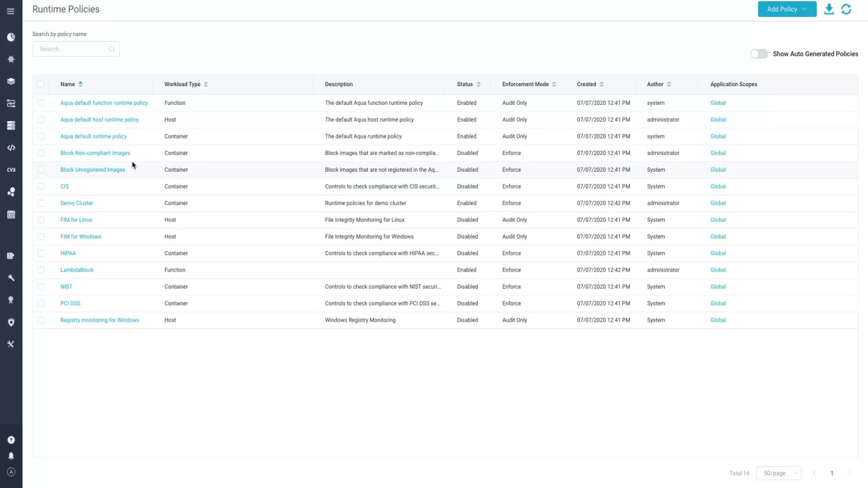Click the Description column header
Screen dimensions: 868x488
[x=339, y=84]
